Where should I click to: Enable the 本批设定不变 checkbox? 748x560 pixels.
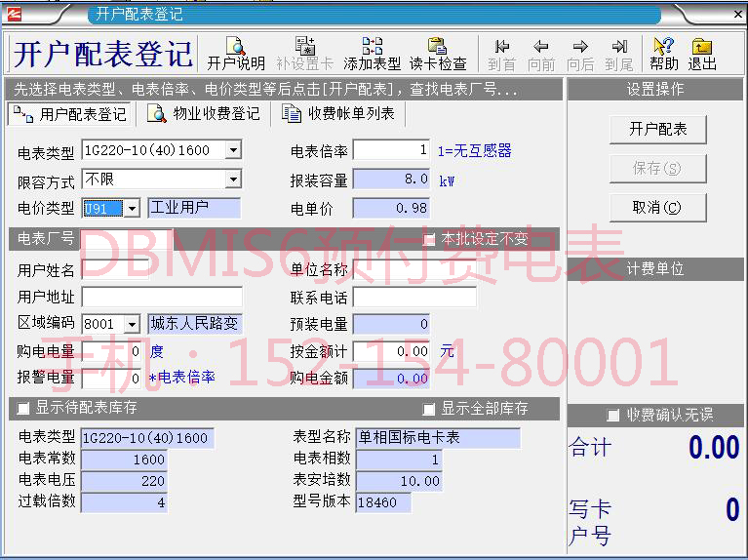point(429,239)
